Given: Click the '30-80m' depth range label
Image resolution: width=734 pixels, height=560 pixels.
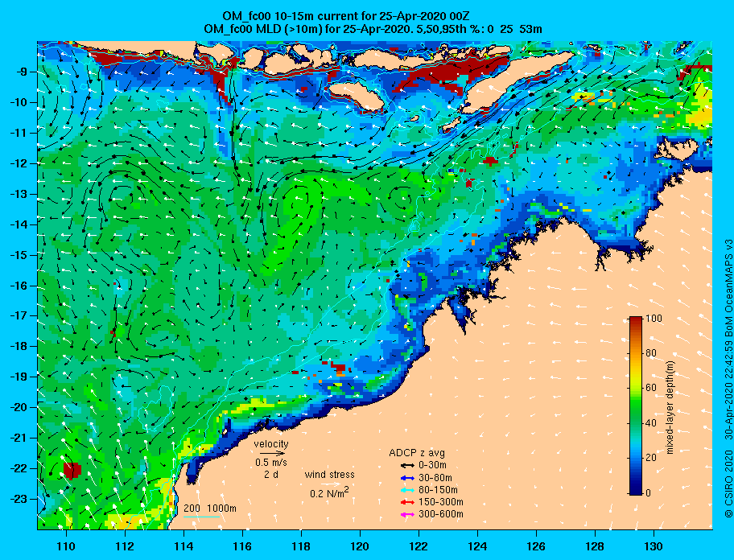Looking at the screenshot, I should (x=435, y=478).
